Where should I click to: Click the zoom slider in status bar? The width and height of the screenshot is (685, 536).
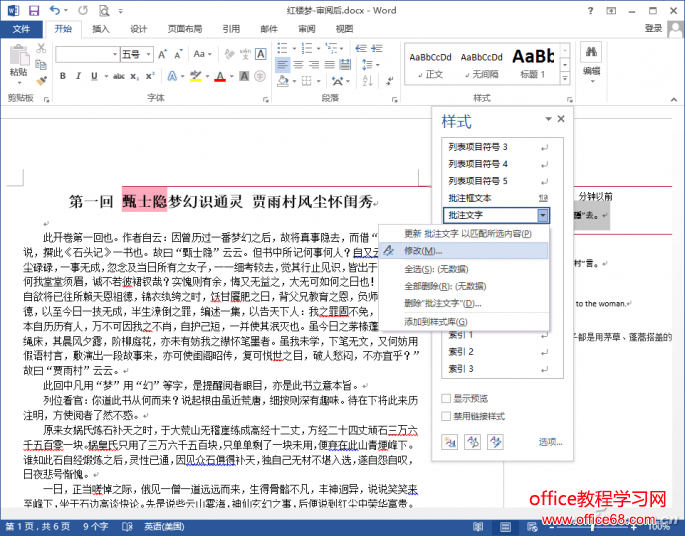(x=594, y=526)
